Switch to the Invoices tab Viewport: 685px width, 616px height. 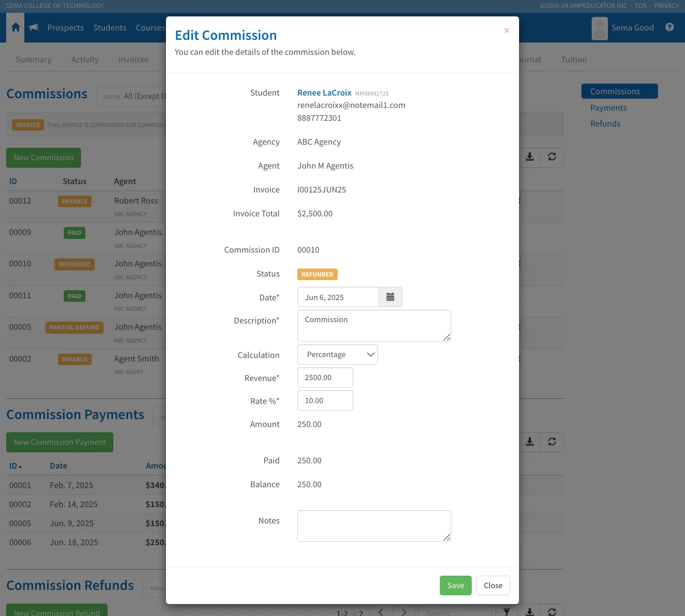(x=134, y=60)
